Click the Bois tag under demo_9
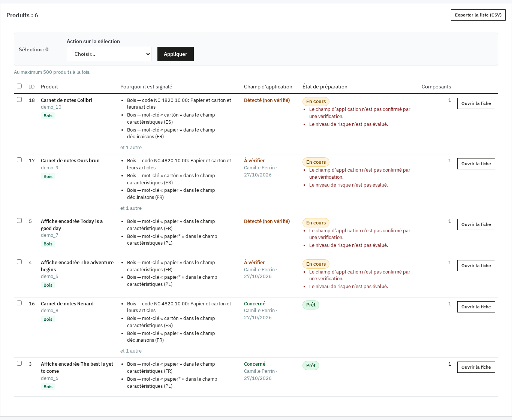This screenshot has height=420, width=512. [48, 176]
